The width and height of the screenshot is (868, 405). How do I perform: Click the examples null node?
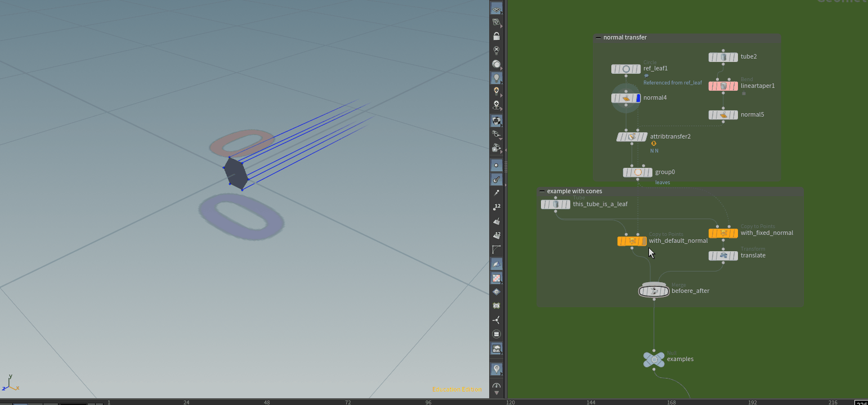tap(654, 359)
